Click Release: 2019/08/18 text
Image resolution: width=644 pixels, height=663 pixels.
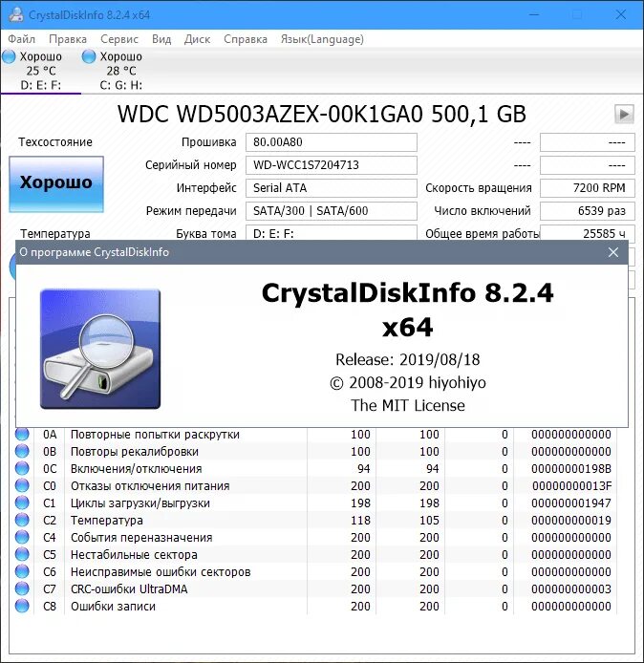408,360
